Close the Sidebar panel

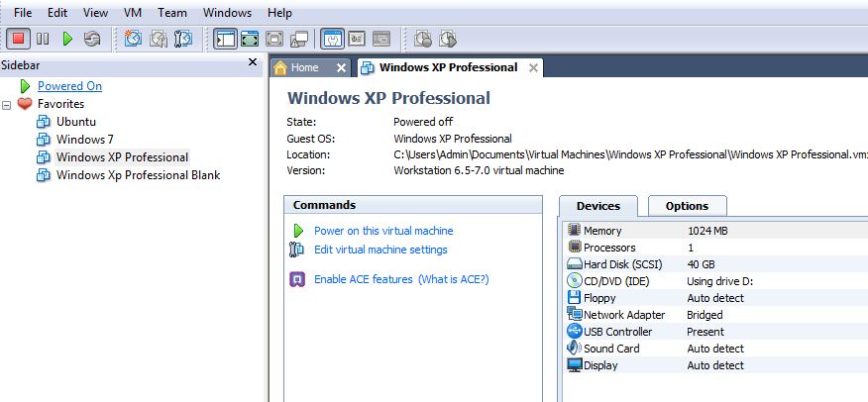[x=253, y=62]
